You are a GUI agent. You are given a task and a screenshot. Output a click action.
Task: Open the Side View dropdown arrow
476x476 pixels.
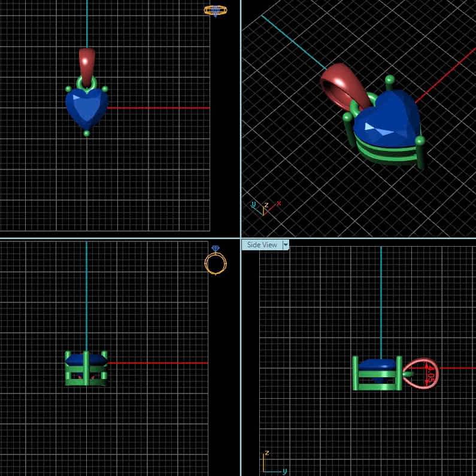pyautogui.click(x=286, y=245)
